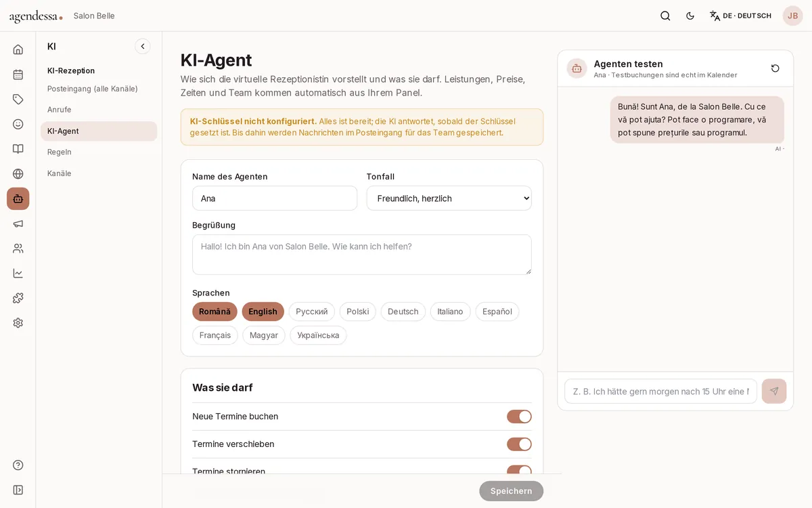Open the Anrufe menu item
The height and width of the screenshot is (508, 812).
pyautogui.click(x=99, y=110)
